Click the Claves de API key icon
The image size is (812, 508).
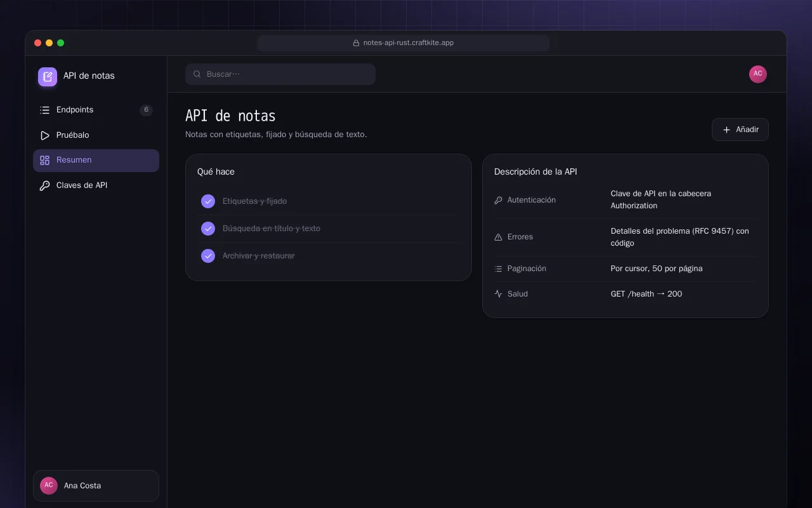pyautogui.click(x=44, y=186)
